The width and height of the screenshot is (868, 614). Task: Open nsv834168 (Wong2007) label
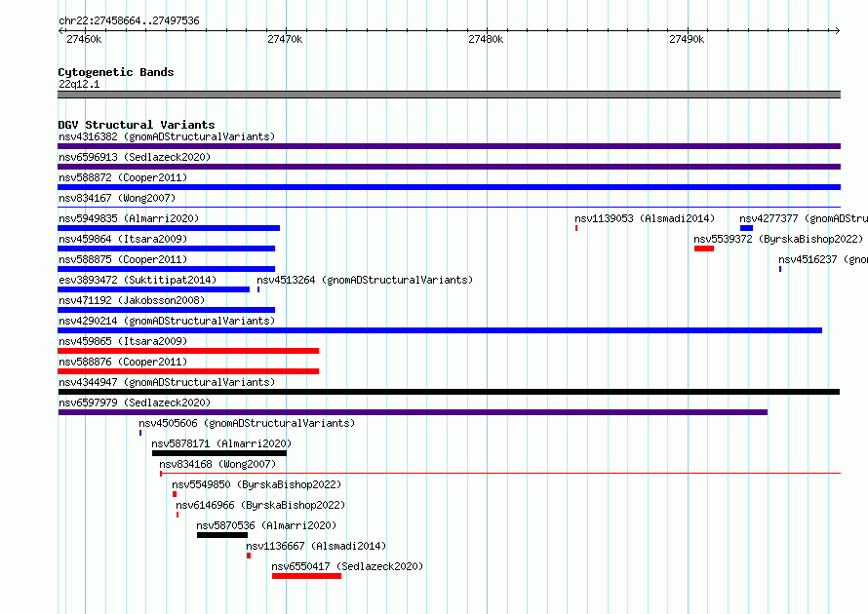tap(217, 464)
